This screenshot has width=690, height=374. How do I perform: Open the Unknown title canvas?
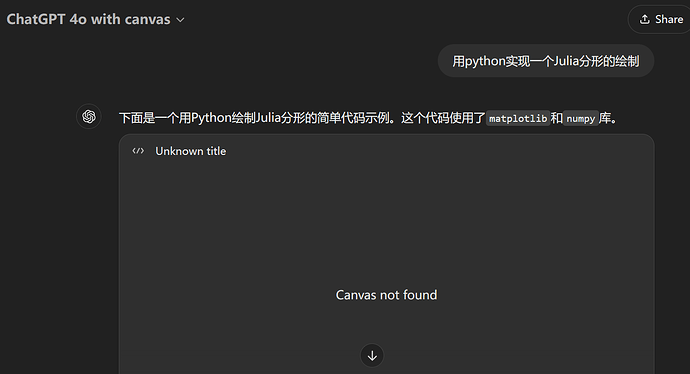pyautogui.click(x=191, y=151)
